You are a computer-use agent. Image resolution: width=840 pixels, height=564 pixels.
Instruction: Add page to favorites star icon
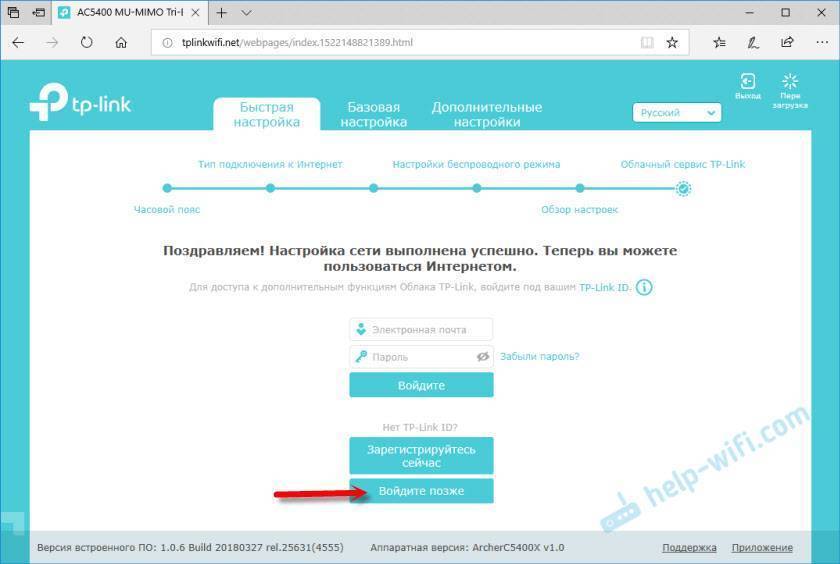tap(672, 42)
